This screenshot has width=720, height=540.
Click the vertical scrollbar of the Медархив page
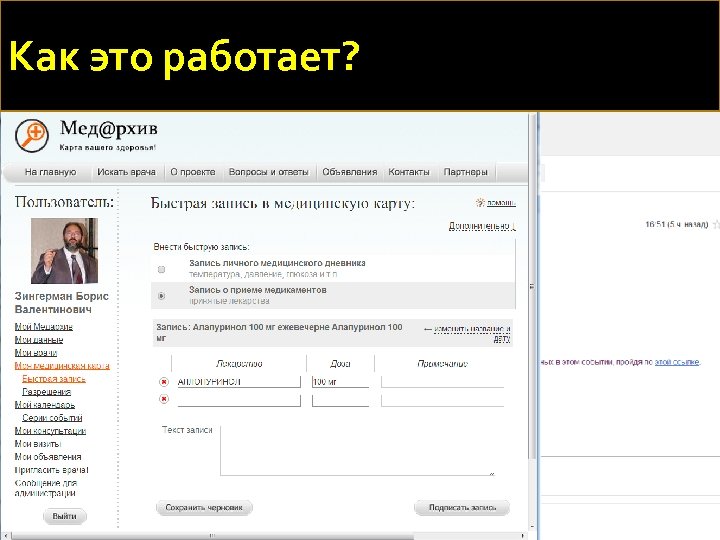[x=532, y=286]
